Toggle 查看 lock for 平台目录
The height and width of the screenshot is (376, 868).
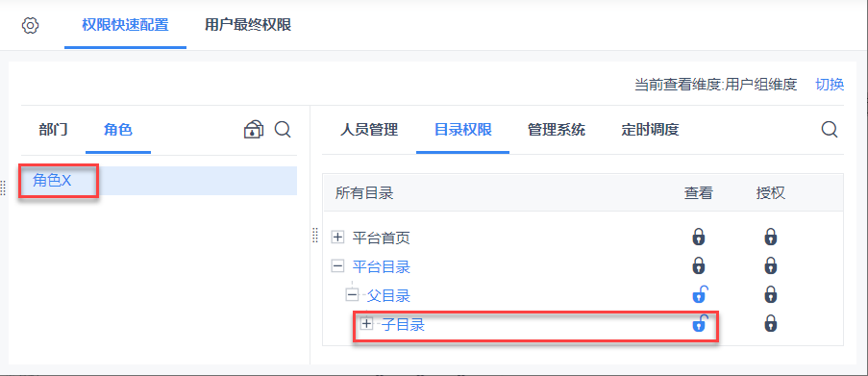(699, 265)
